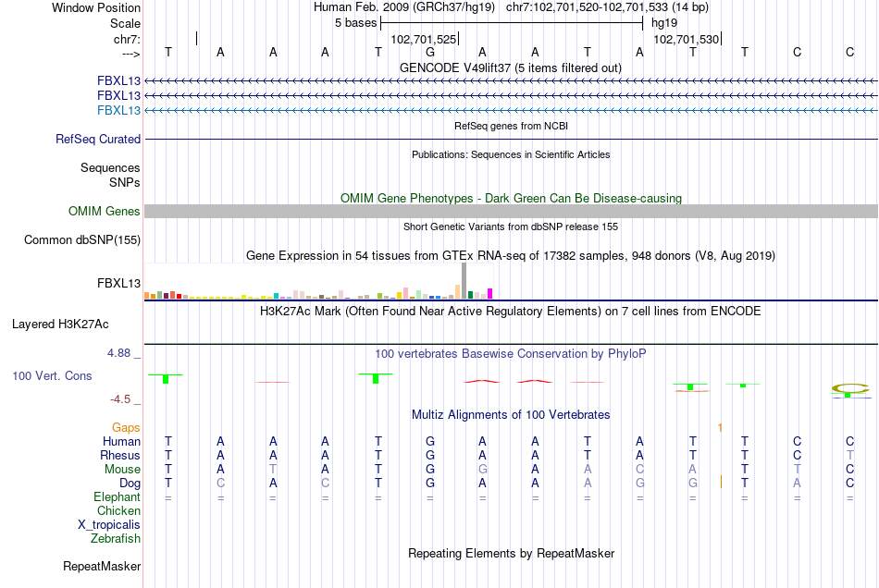Click the 5 bases scale label

(x=356, y=23)
